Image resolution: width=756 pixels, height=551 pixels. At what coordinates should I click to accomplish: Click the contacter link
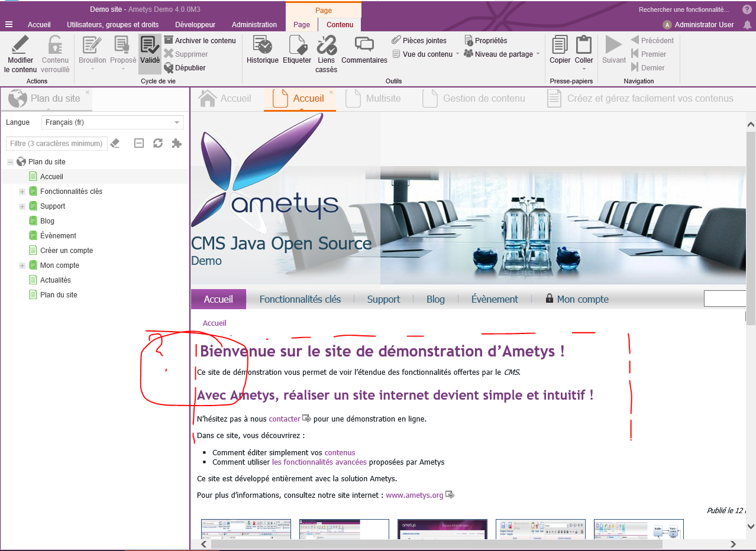click(285, 419)
